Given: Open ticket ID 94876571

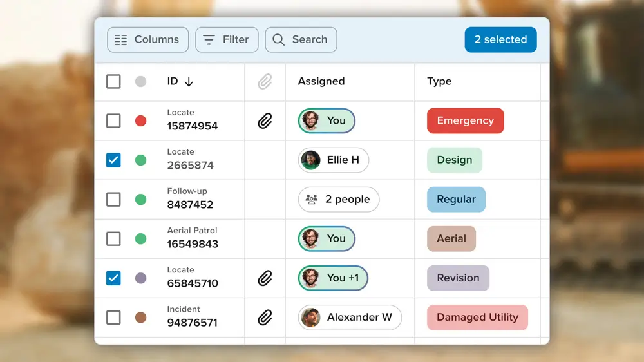Looking at the screenshot, I should [192, 323].
